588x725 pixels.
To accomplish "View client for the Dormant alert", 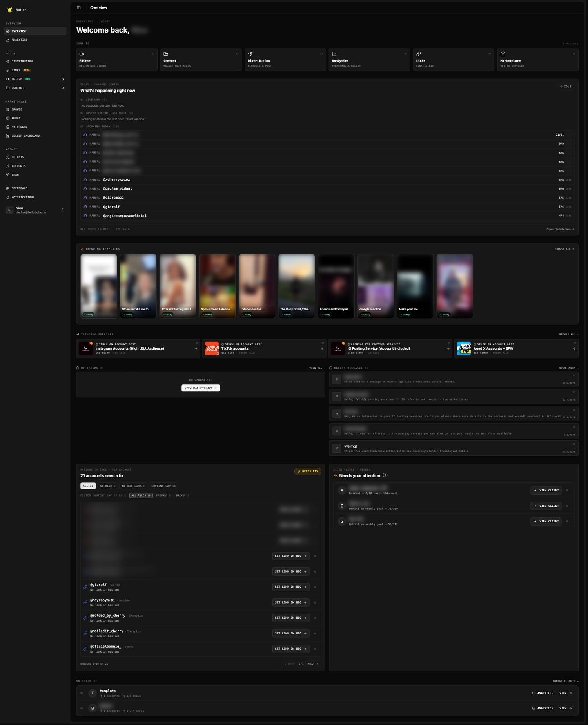I will coord(546,491).
